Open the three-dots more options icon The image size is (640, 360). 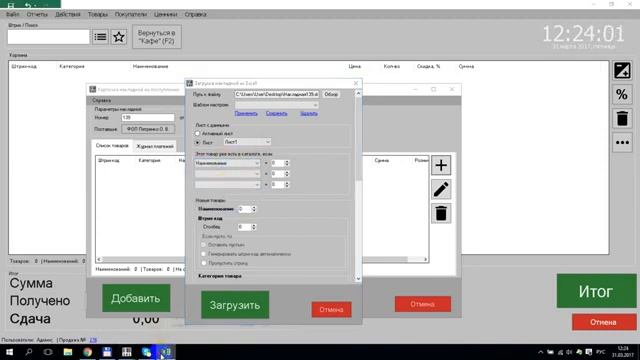click(622, 142)
